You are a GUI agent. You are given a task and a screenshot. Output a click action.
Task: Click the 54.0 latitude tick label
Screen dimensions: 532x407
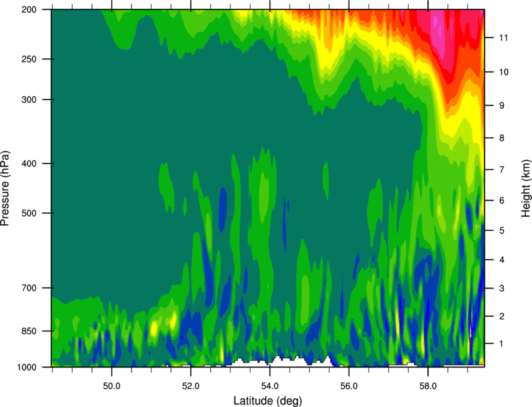[x=270, y=386]
